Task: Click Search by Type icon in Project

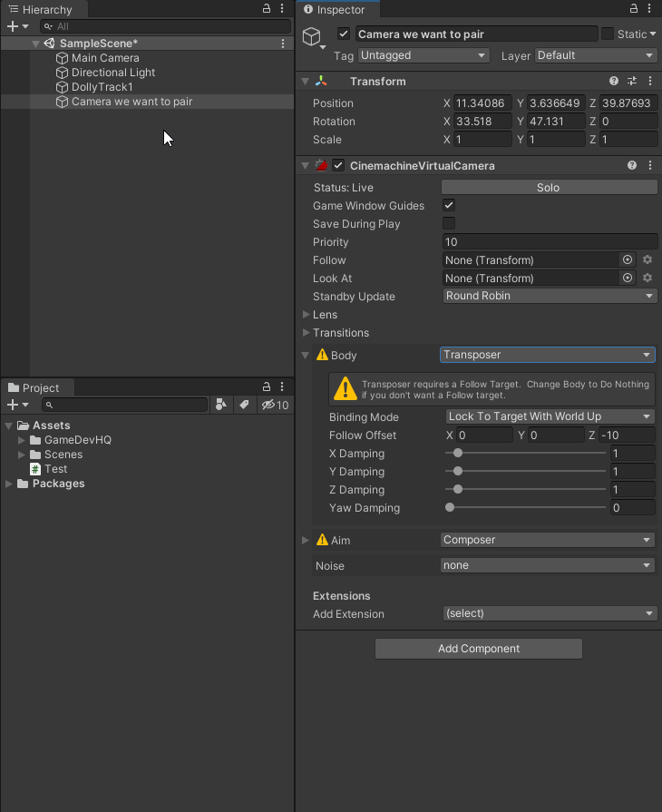Action: 221,405
